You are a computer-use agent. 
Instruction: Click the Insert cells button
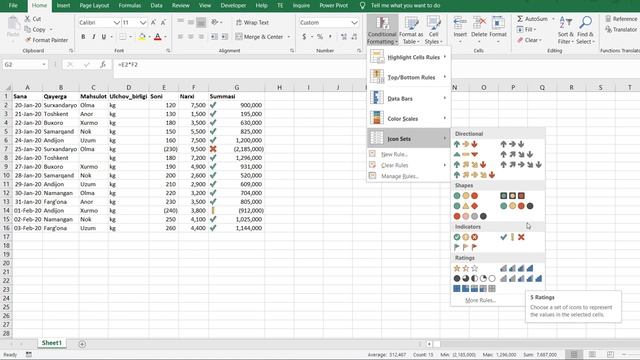click(460, 28)
